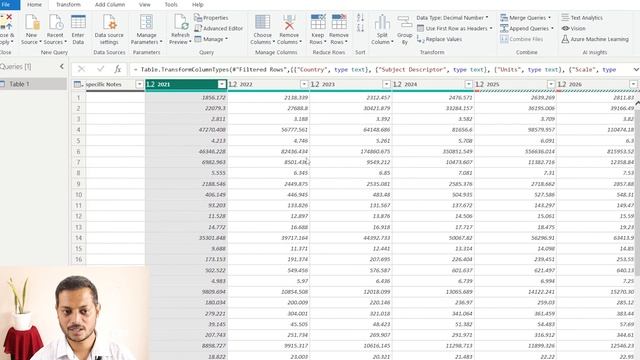Click the cell value 56777.561
This screenshot has height=360, width=640.
click(294, 130)
